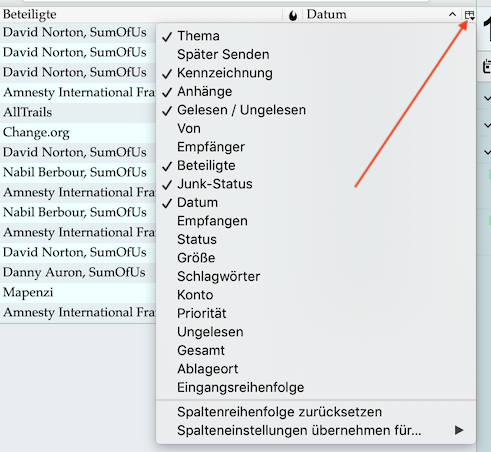The height and width of the screenshot is (452, 491).
Task: Collapse the top chevron in right pane
Action: point(487,98)
